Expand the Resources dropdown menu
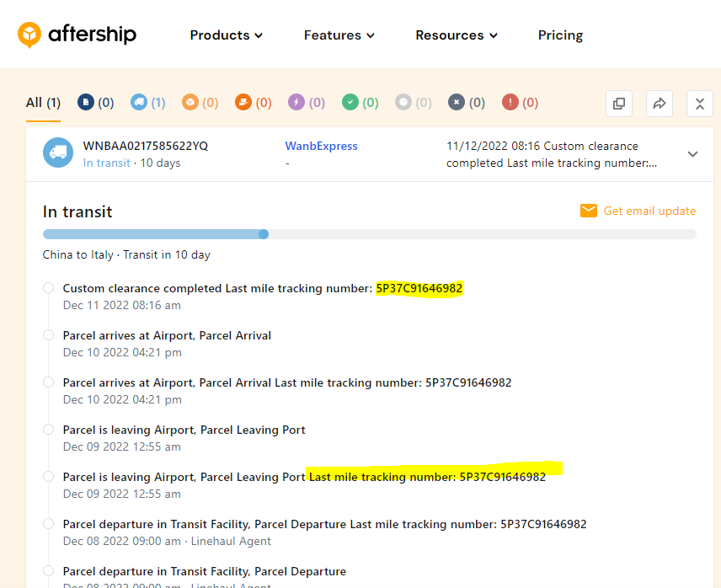 (456, 35)
